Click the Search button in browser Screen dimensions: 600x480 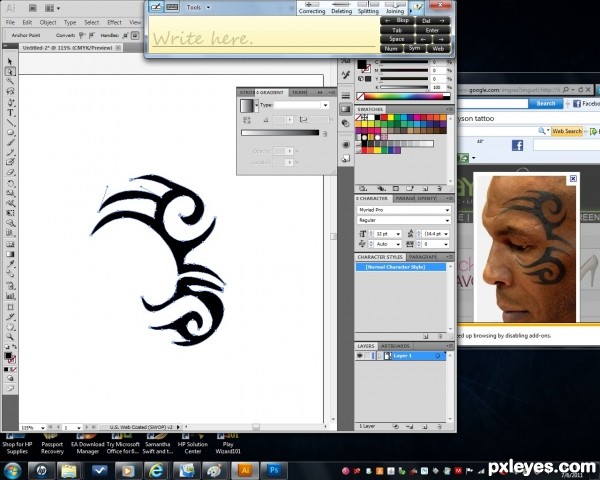545,103
